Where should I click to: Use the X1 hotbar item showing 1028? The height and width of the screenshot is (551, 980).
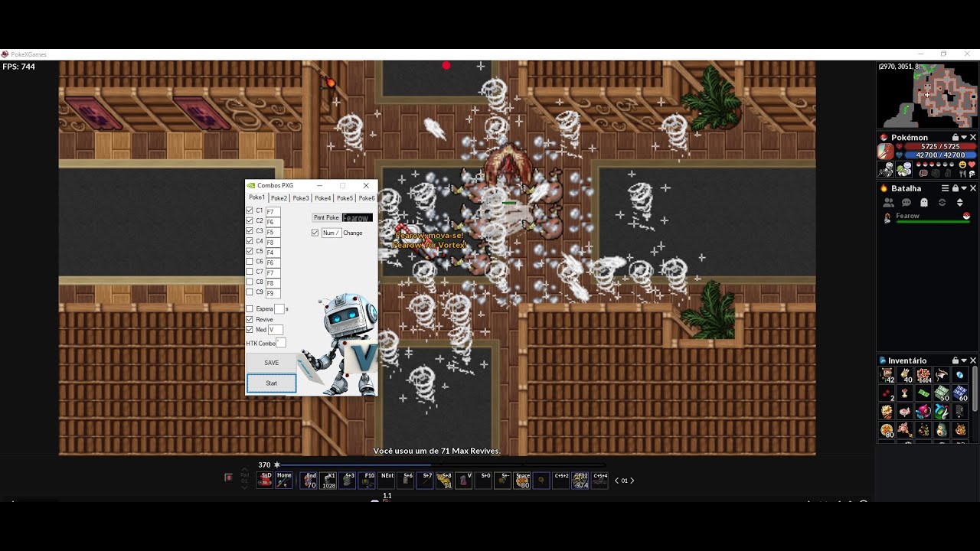[x=328, y=481]
